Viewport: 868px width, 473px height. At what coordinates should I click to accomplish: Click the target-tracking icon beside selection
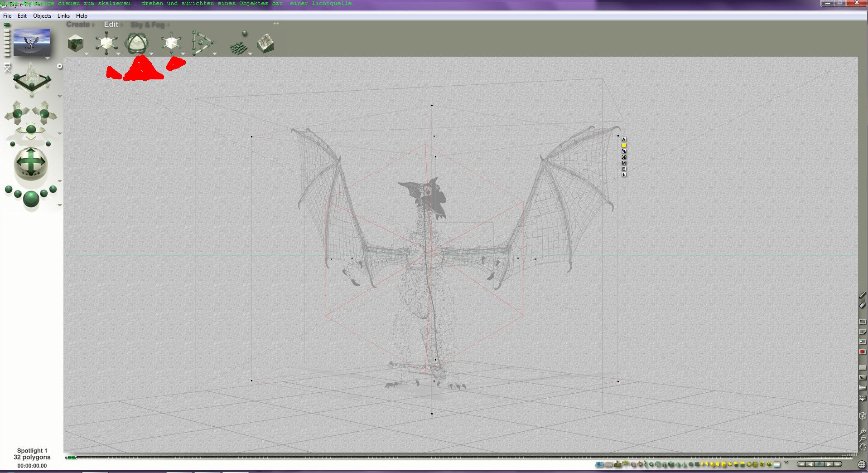click(624, 157)
